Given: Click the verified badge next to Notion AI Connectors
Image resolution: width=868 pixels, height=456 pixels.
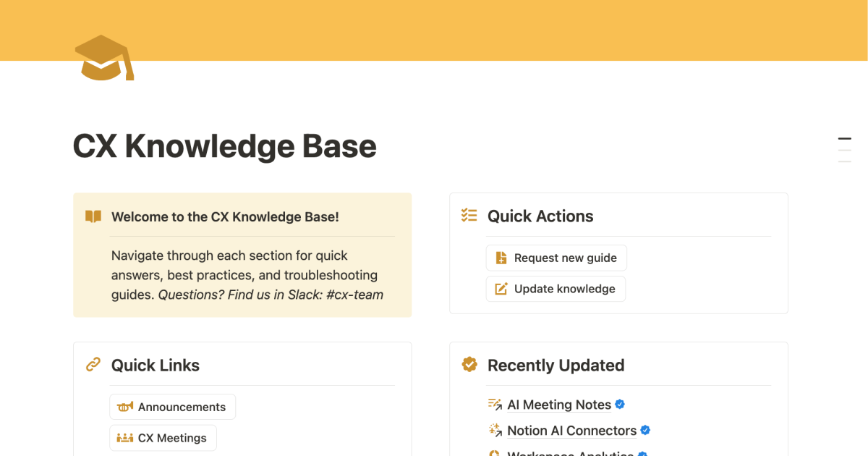Looking at the screenshot, I should (646, 430).
